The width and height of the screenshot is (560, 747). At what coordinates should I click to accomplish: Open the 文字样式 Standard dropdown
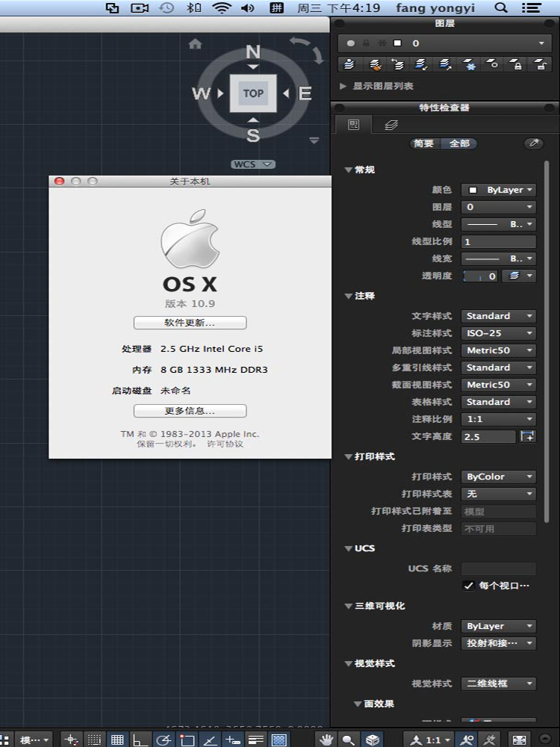[x=499, y=316]
